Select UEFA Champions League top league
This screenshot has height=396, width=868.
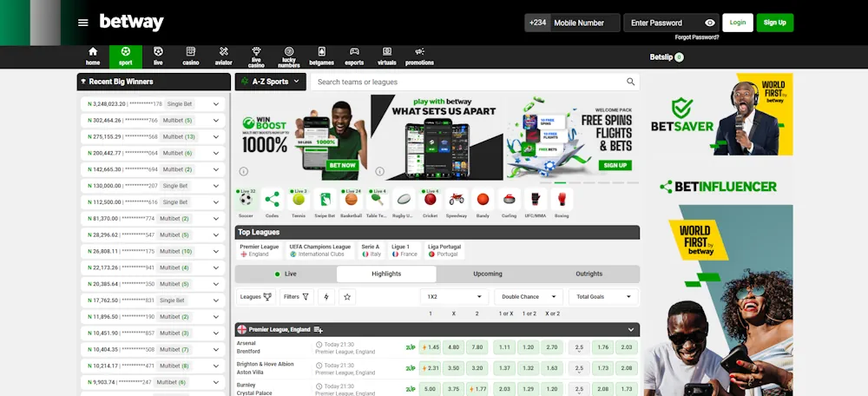pos(320,250)
